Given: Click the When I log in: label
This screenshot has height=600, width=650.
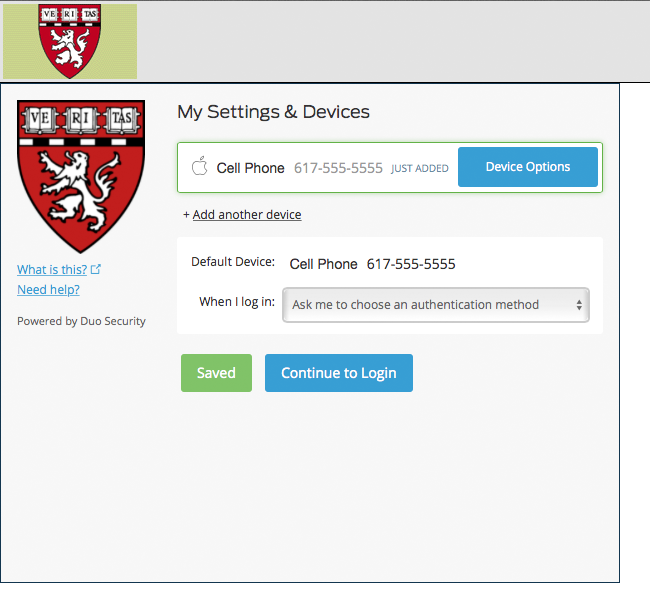Looking at the screenshot, I should point(237,302).
